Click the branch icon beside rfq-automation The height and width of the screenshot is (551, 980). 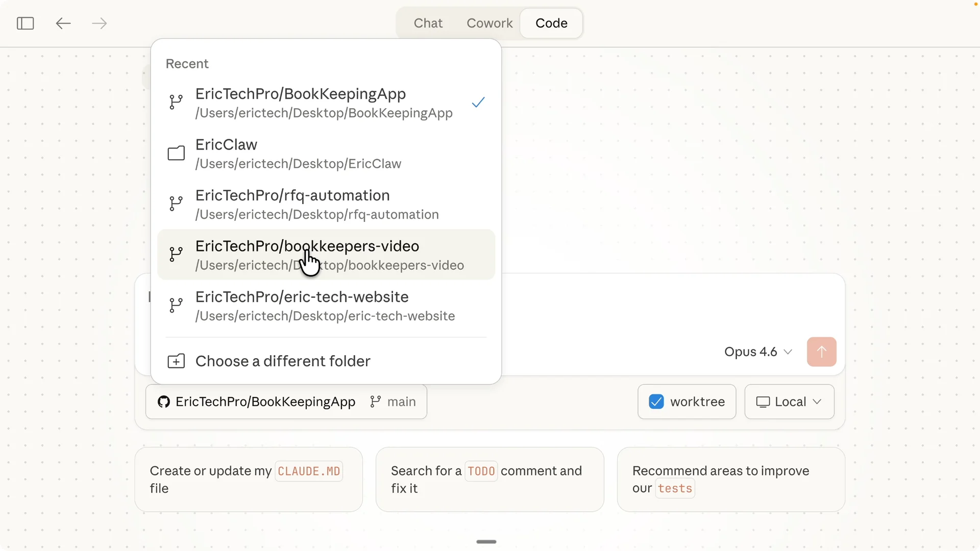click(176, 204)
